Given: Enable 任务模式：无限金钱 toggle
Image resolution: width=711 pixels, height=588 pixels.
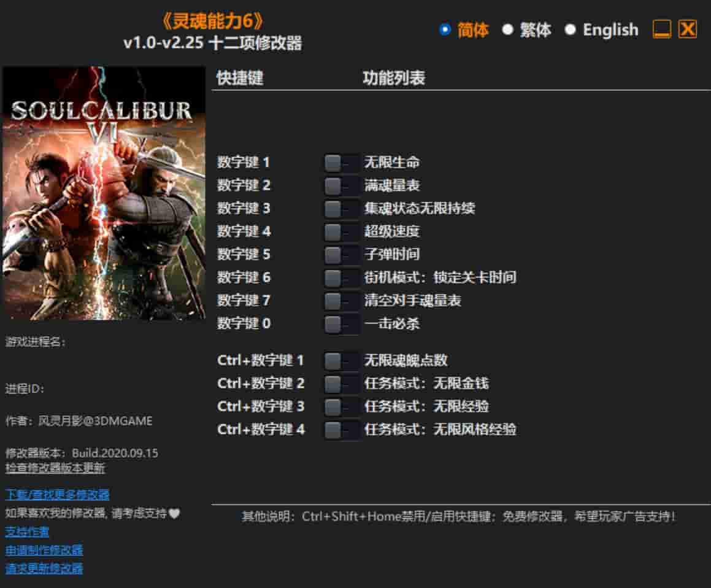Looking at the screenshot, I should pos(341,384).
